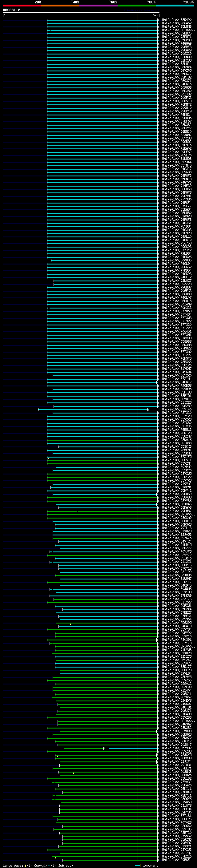The height and width of the screenshot is (868, 197).
Task: Open the UniRef100_P56758 hit
Action: (177, 243)
